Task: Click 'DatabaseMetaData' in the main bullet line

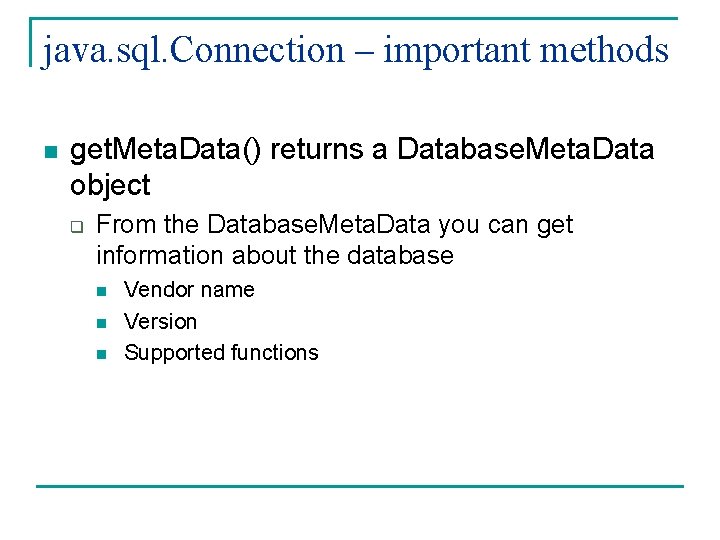Action: pyautogui.click(x=525, y=149)
